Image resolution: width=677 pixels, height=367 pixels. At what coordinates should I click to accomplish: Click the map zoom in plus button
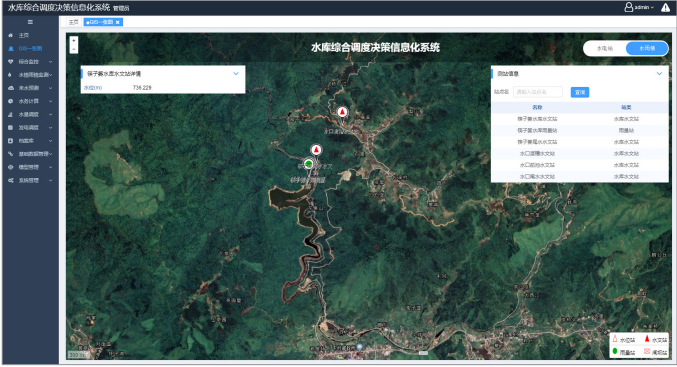[74, 40]
